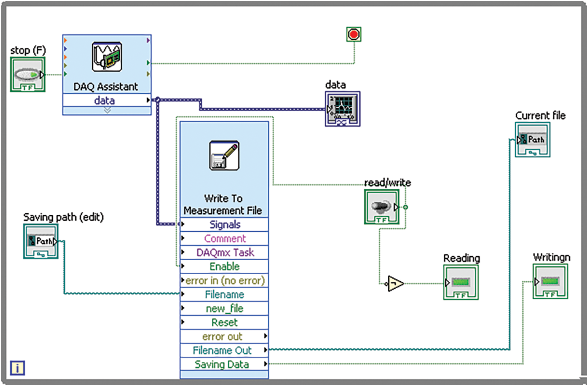Select the Signals input terminal

click(224, 225)
